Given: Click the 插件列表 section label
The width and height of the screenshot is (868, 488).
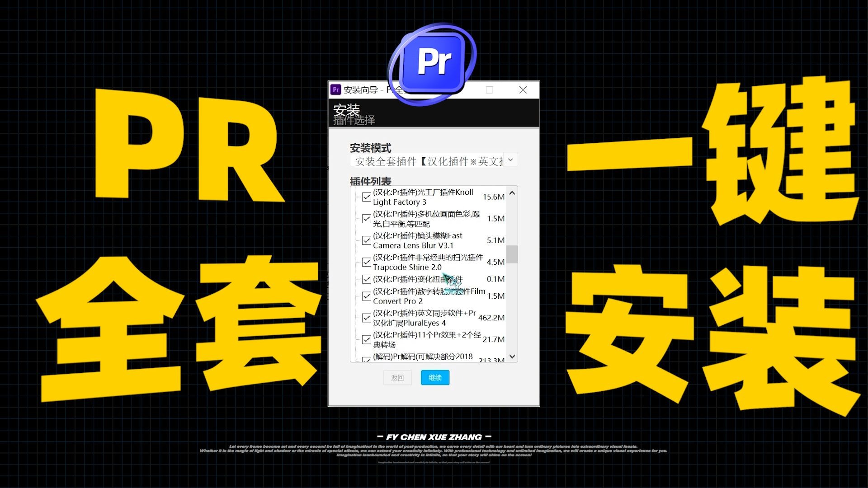Looking at the screenshot, I should (x=370, y=181).
